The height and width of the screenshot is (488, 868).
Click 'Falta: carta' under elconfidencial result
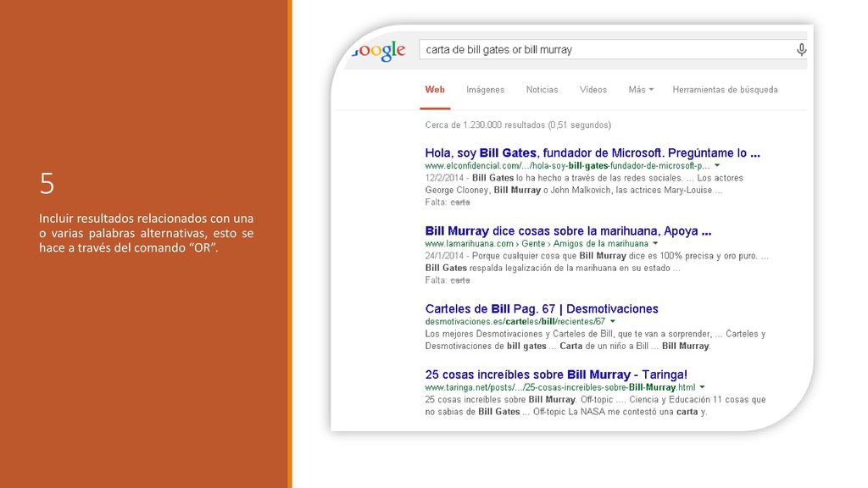[448, 202]
